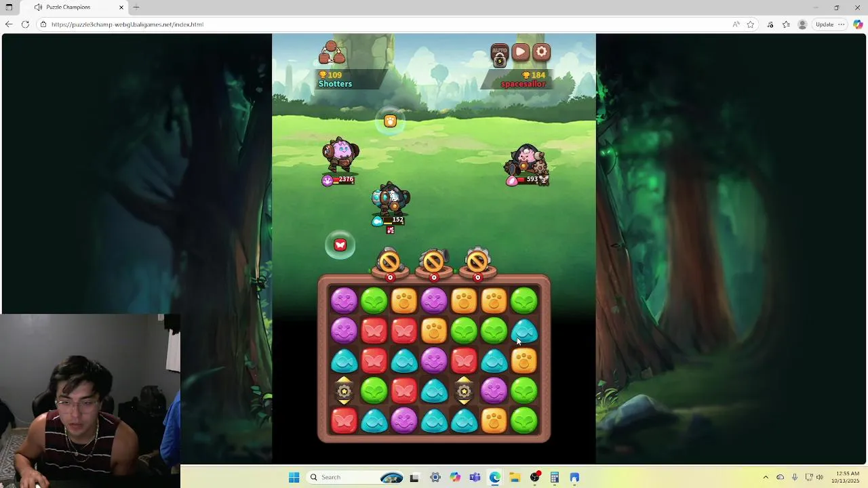The height and width of the screenshot is (488, 868).
Task: Open the browser profile avatar
Action: 802,24
